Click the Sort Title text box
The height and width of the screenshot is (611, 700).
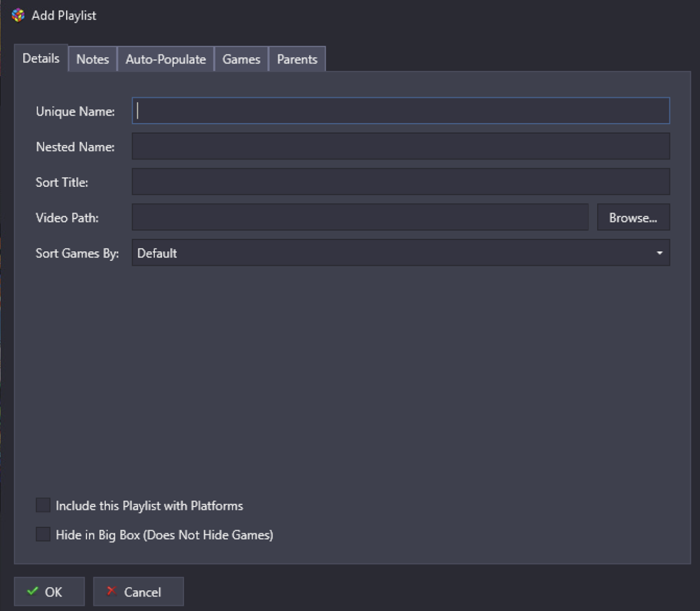coord(401,182)
